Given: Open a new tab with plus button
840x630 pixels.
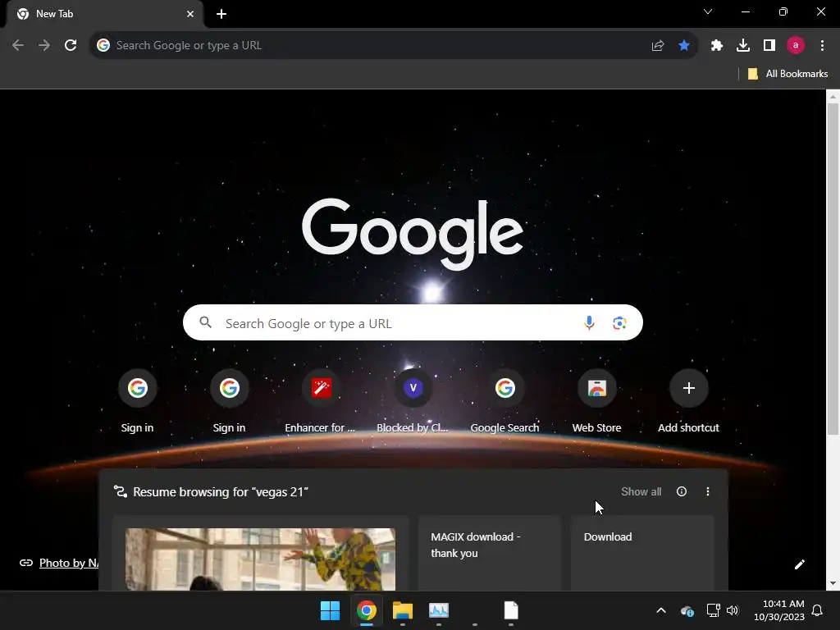Looking at the screenshot, I should (x=221, y=14).
